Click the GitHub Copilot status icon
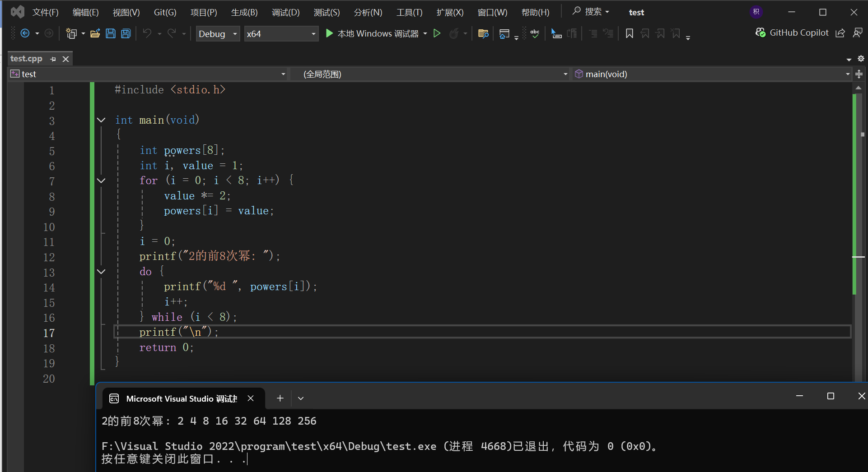 [x=761, y=32]
